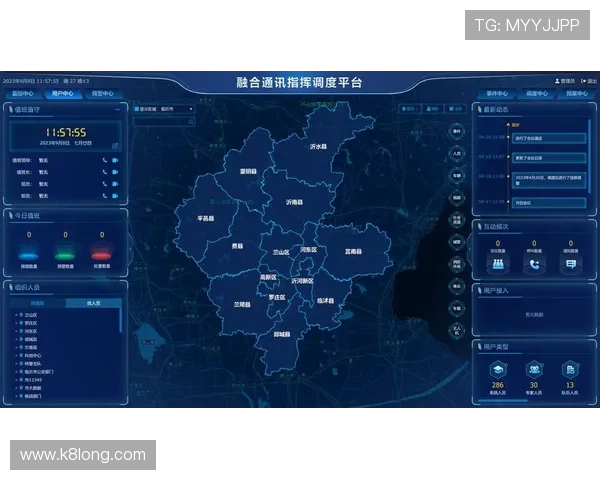Select 沂水县 on the map
This screenshot has width=600, height=480.
click(x=318, y=146)
